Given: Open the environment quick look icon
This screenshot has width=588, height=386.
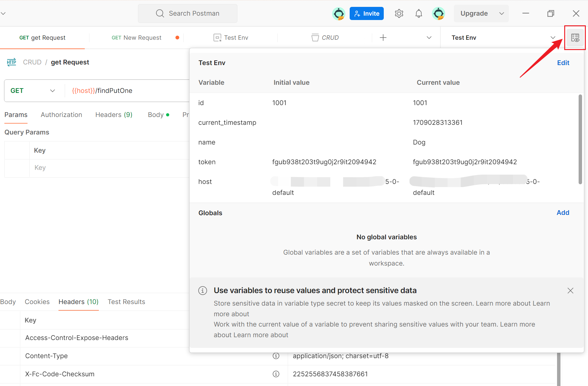Looking at the screenshot, I should 575,38.
